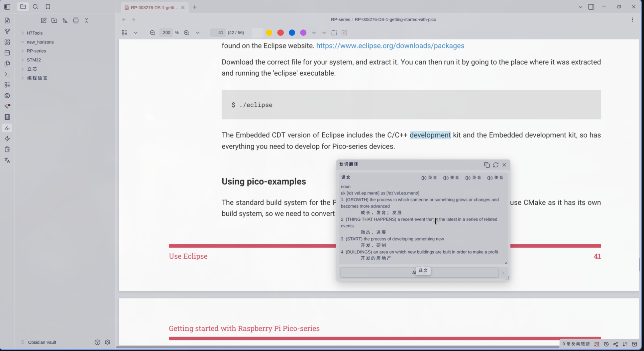Click the crossed-out sync status icon
644x351 pixels.
[x=597, y=344]
